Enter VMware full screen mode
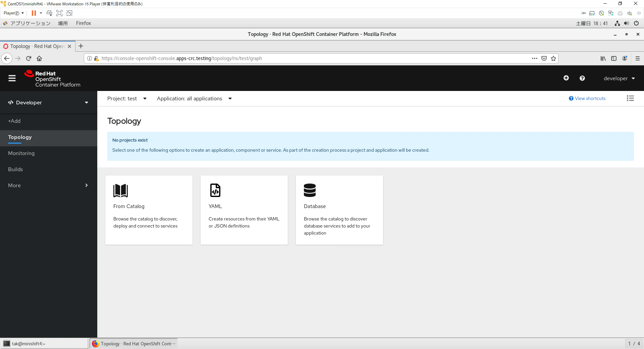This screenshot has width=644, height=349. (59, 13)
